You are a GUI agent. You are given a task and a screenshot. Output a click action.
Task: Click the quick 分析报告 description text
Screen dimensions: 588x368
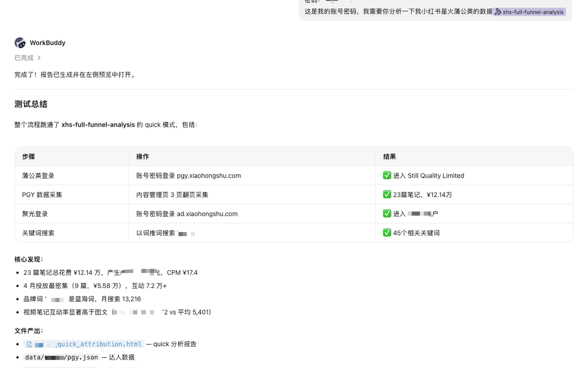click(175, 344)
